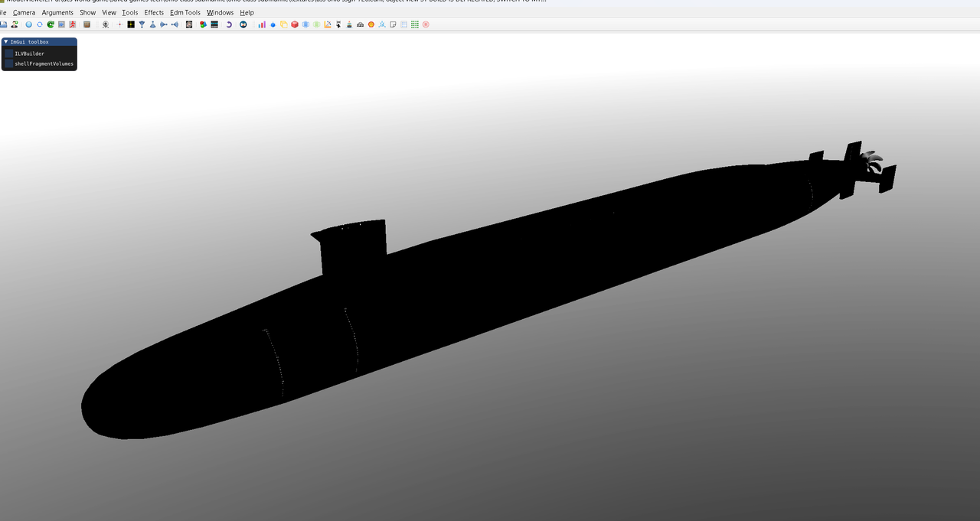Click the webcam camera icon
The height and width of the screenshot is (521, 980).
coord(106,24)
